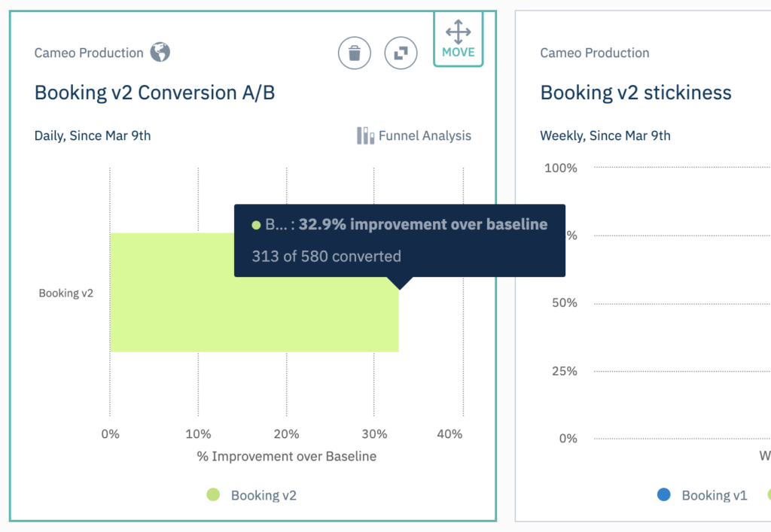The height and width of the screenshot is (532, 771).
Task: Toggle Booking v1 series via legend label
Action: pos(714,495)
